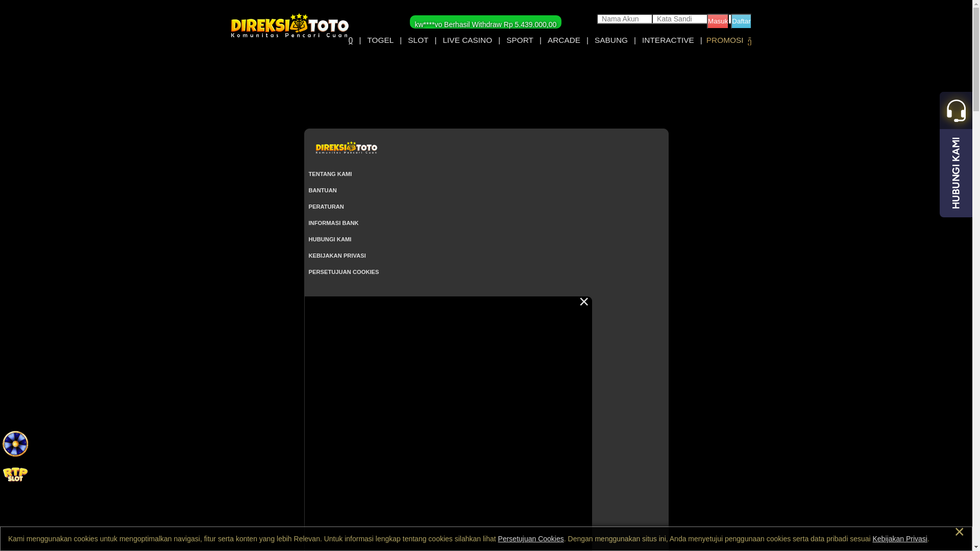
Task: Click the Masuk login button
Action: pos(718,21)
